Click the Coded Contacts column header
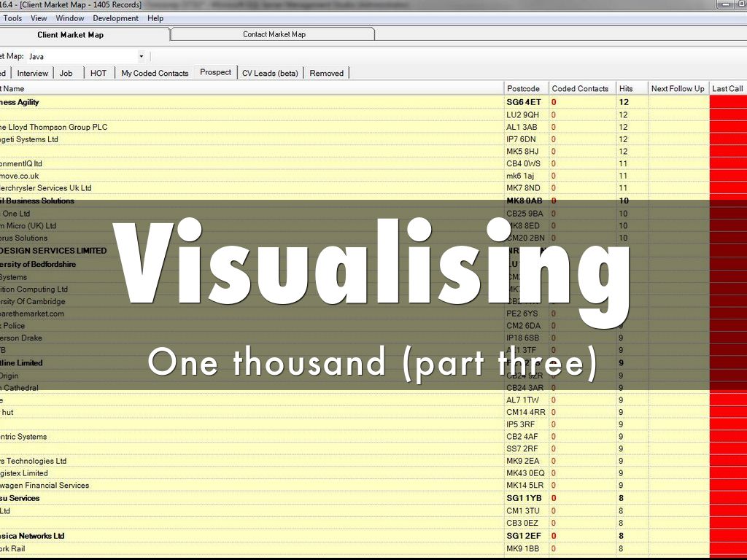 580,89
